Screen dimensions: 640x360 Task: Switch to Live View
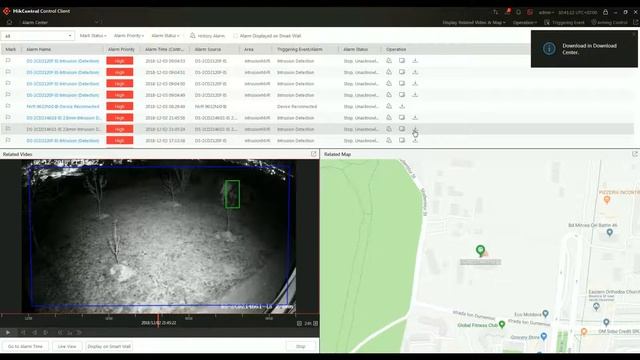pyautogui.click(x=67, y=346)
